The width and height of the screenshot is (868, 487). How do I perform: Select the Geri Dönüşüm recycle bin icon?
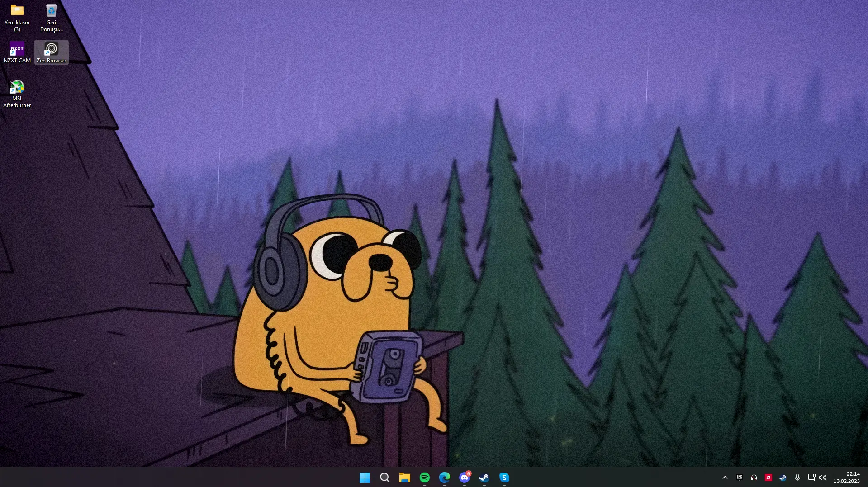tap(52, 18)
